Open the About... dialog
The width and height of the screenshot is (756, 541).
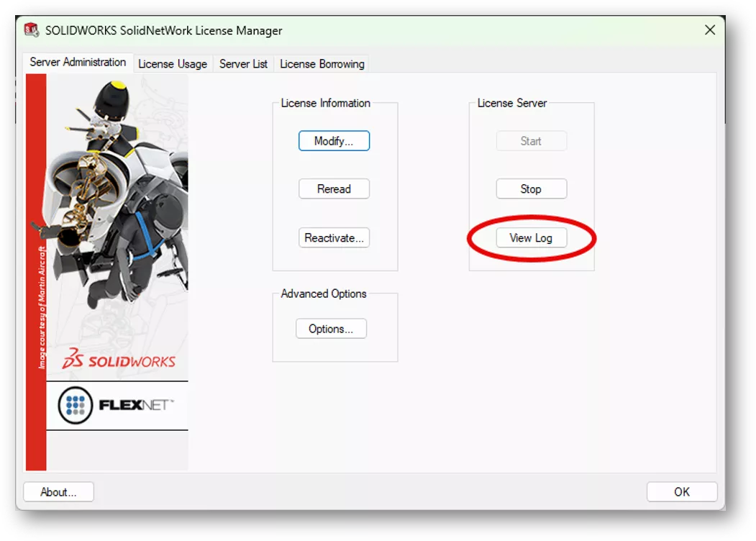[58, 492]
